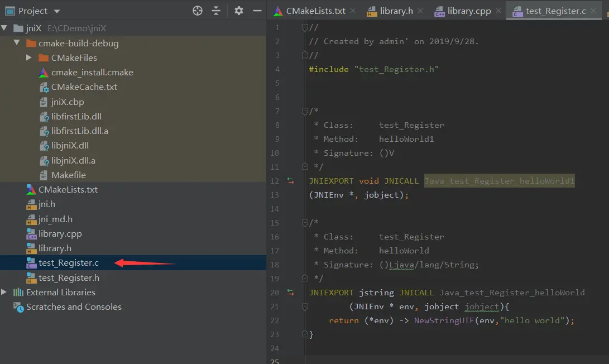Fold the comment block starting line 7
Viewport: 609px width, 364px height.
coord(305,111)
